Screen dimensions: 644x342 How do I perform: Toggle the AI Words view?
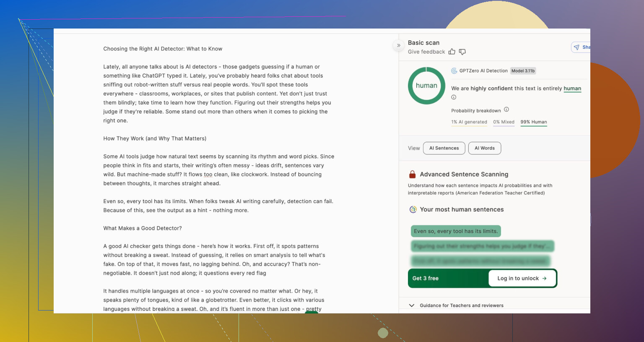point(484,148)
